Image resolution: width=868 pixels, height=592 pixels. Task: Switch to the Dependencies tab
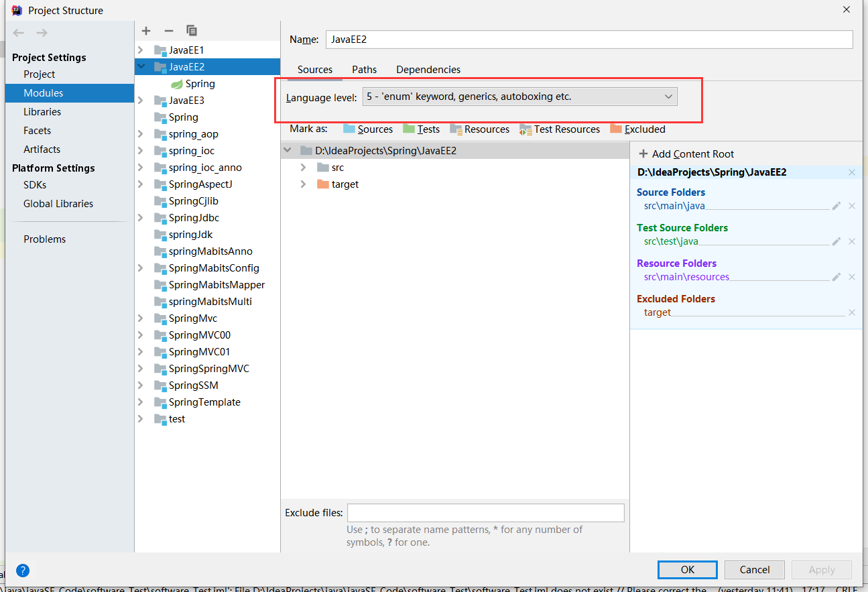[428, 70]
